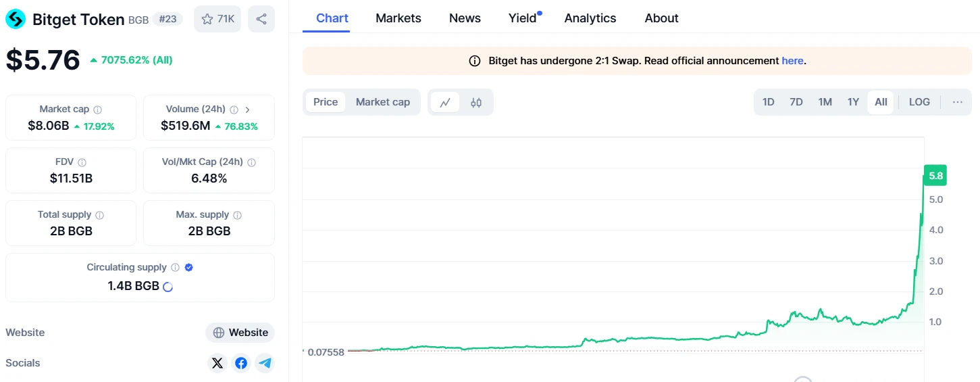This screenshot has height=382, width=980.
Task: Click the Bitget Token logo icon
Action: coord(15,19)
